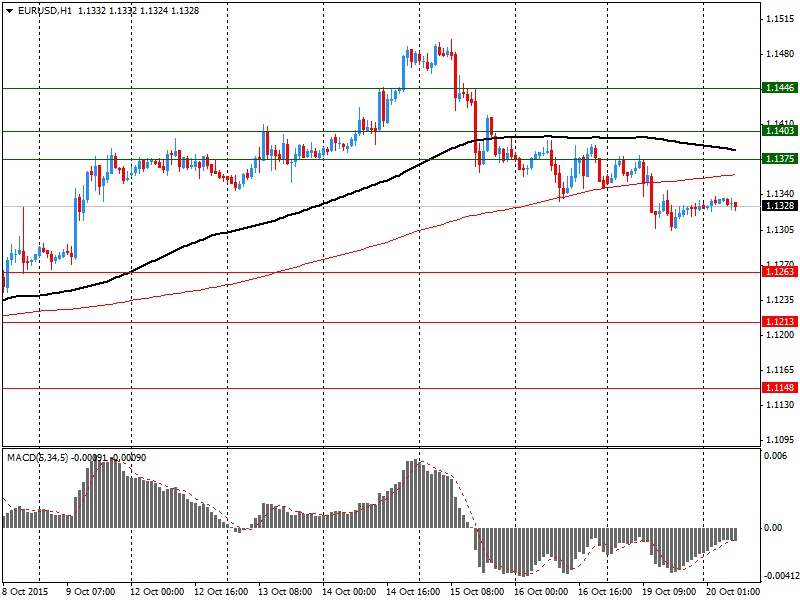Click the 1.1130 price scale value
Image resolution: width=800 pixels, height=600 pixels.
point(780,405)
